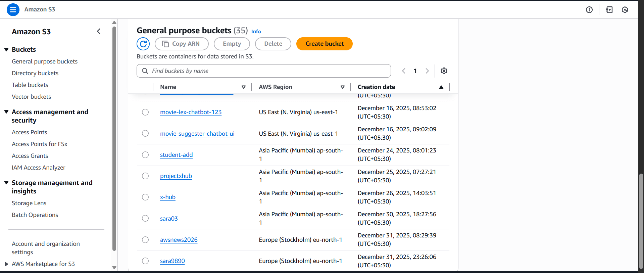The image size is (644, 273).
Task: Open the Info link beside buckets heading
Action: pos(256,31)
